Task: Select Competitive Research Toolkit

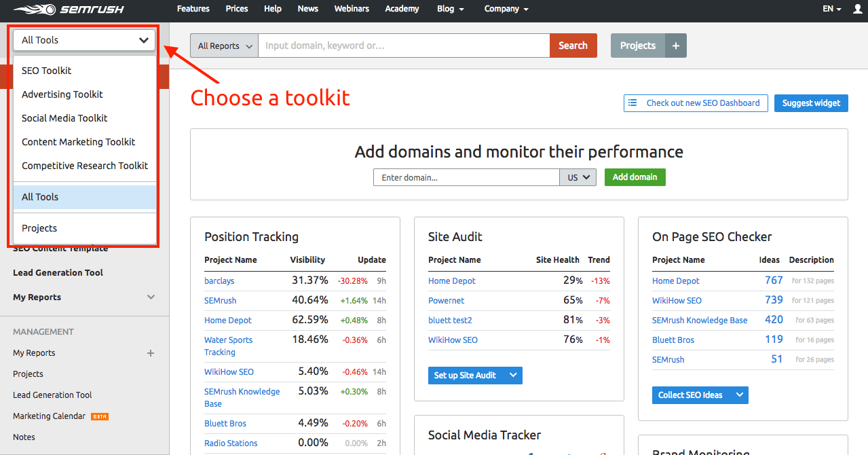Action: (85, 166)
